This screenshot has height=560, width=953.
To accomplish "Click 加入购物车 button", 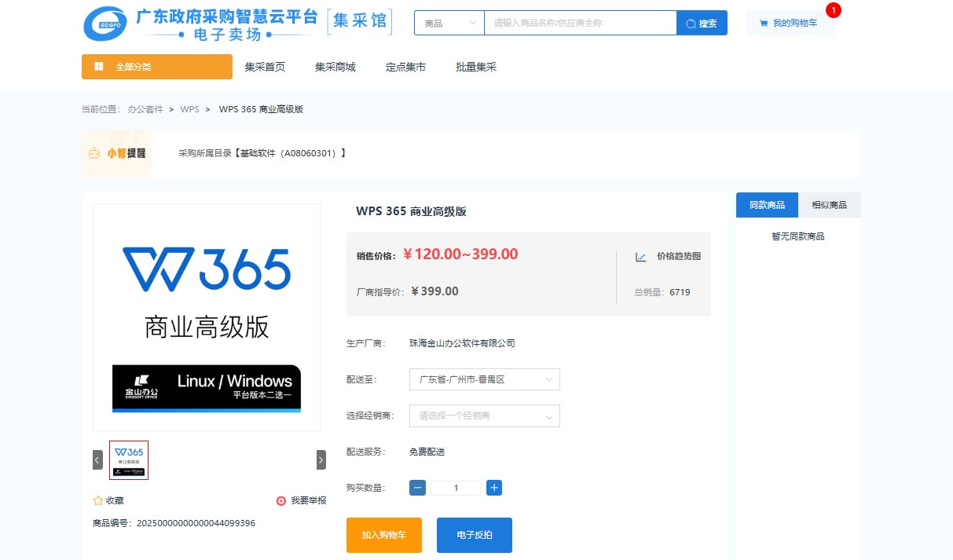I will (384, 535).
